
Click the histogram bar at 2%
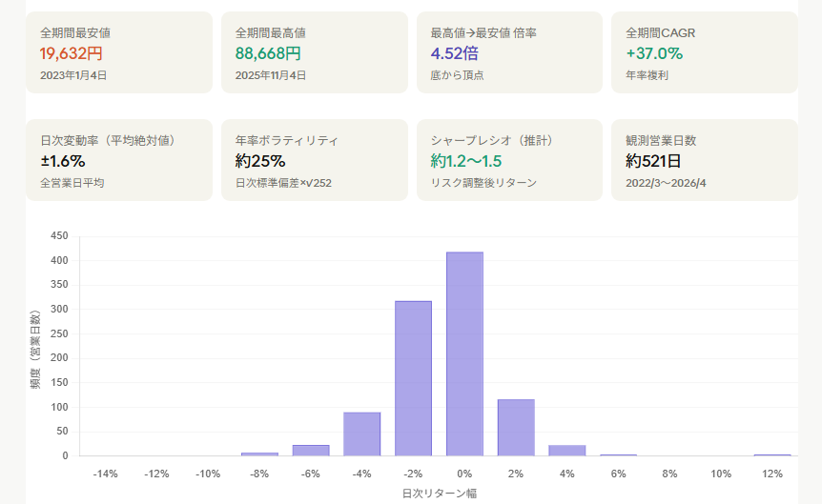(516, 428)
